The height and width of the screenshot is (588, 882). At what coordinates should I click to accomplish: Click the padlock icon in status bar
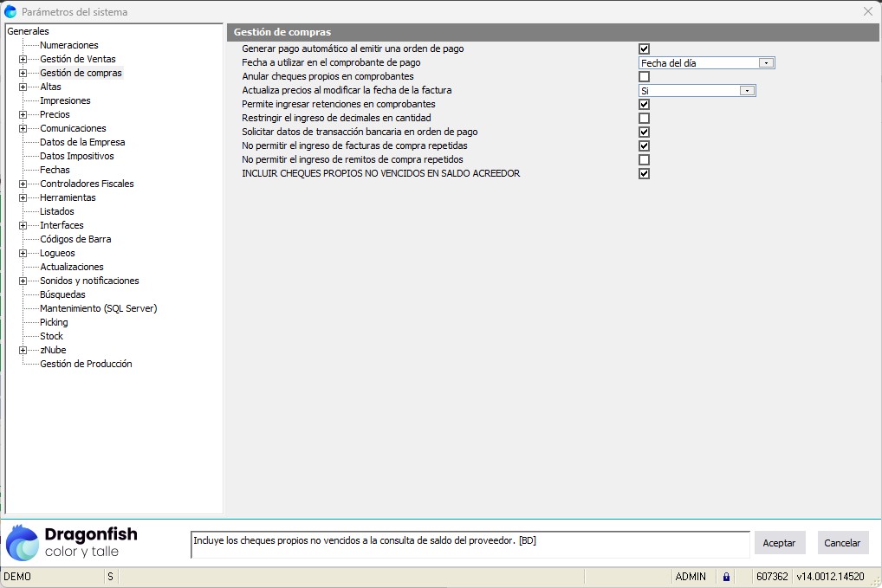click(x=726, y=577)
